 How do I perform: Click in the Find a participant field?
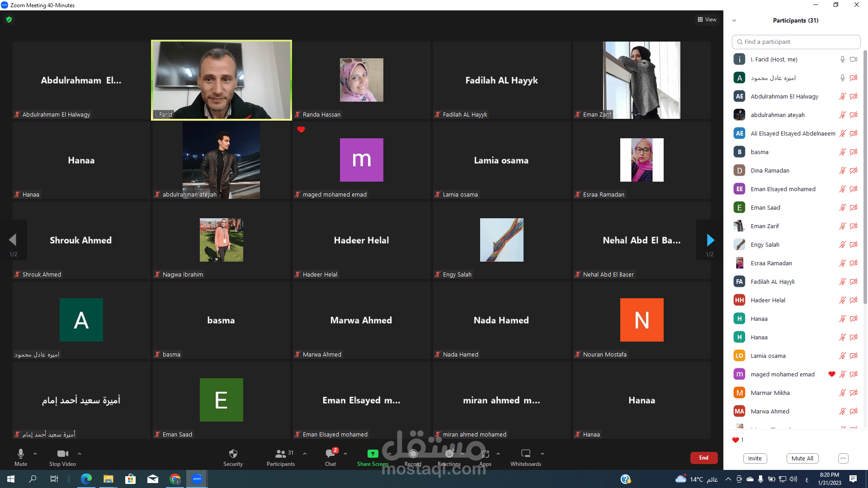796,42
